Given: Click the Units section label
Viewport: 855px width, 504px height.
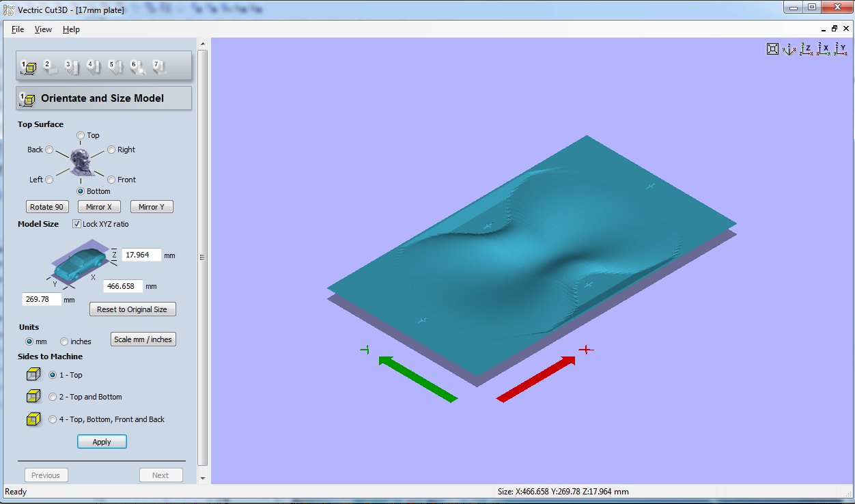Looking at the screenshot, I should tap(29, 327).
